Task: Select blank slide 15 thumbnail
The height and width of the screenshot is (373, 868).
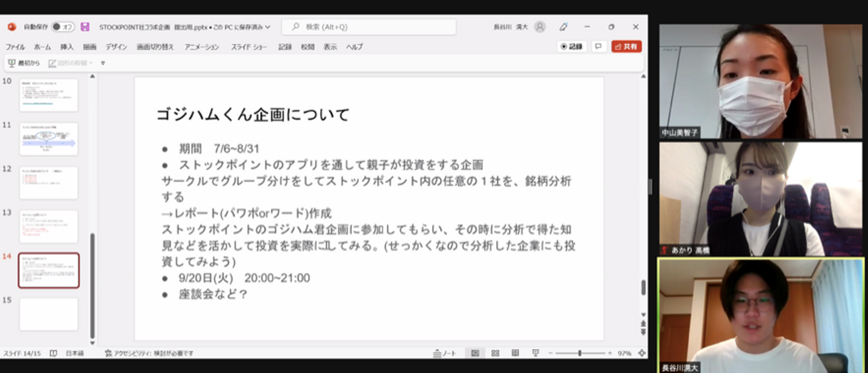Action: (x=49, y=314)
